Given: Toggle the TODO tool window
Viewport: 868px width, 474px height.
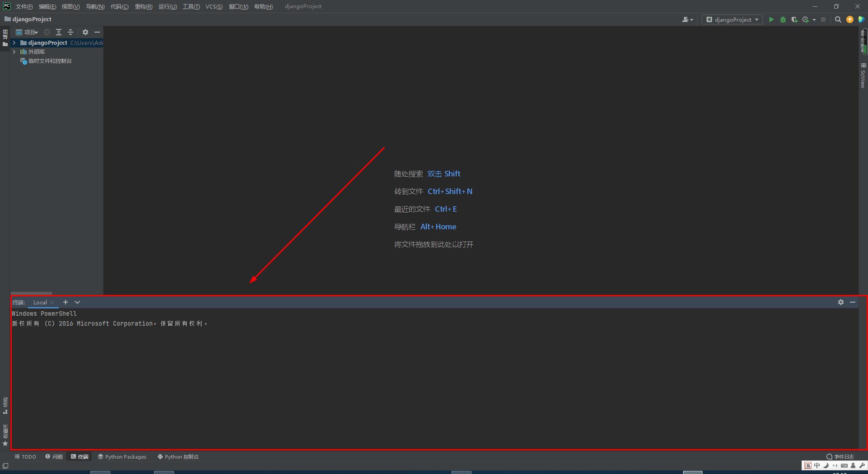Looking at the screenshot, I should click(25, 457).
